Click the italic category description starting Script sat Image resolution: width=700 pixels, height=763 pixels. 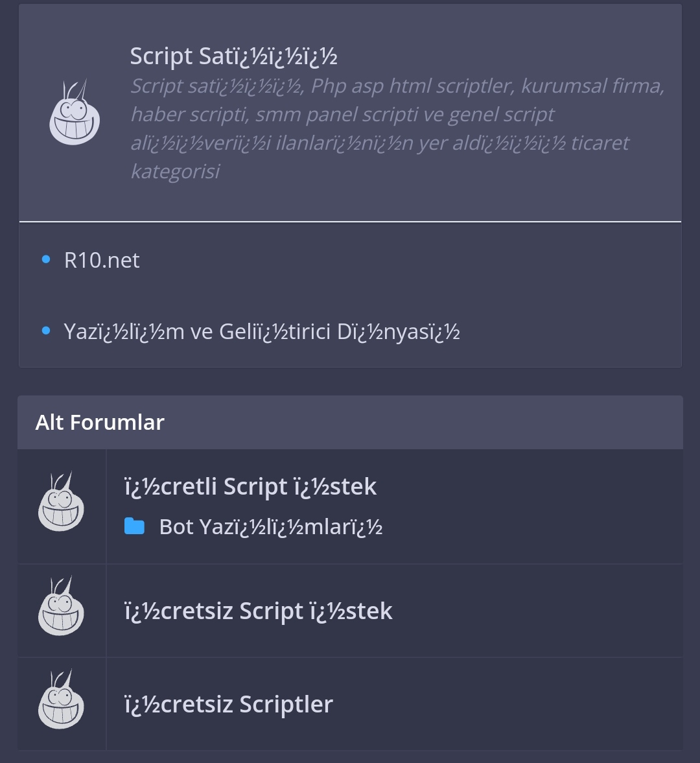coord(397,128)
